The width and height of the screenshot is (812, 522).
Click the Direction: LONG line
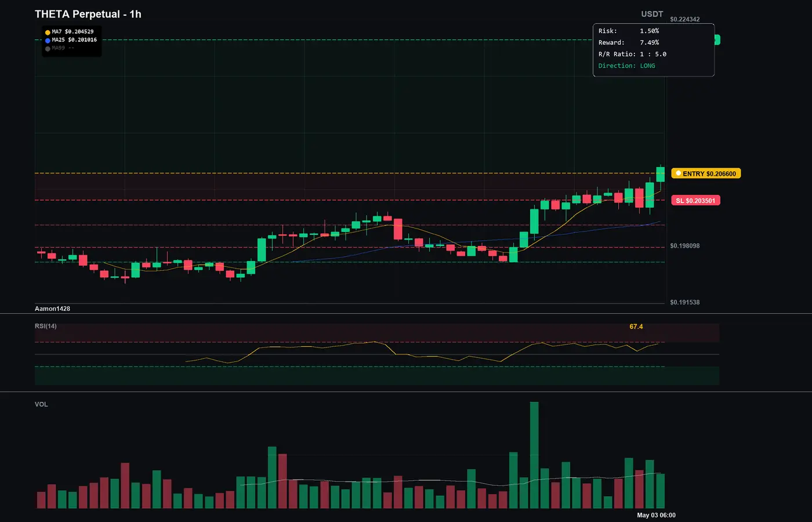(x=627, y=66)
